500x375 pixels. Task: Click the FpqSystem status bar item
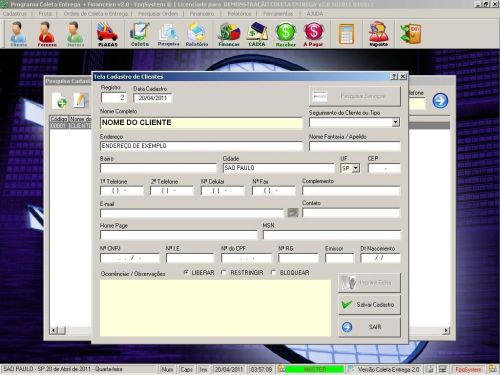(x=468, y=369)
